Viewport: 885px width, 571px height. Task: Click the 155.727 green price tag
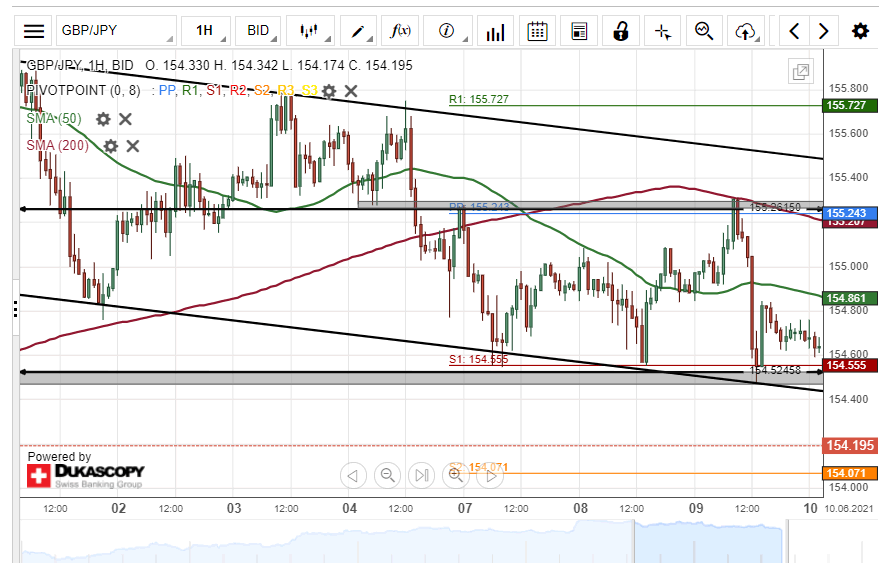[850, 106]
